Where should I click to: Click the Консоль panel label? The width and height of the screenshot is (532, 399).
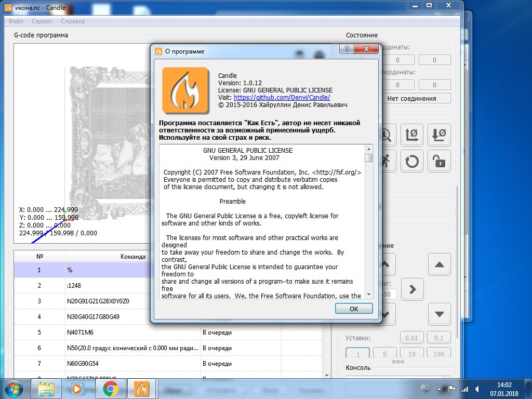coord(358,368)
